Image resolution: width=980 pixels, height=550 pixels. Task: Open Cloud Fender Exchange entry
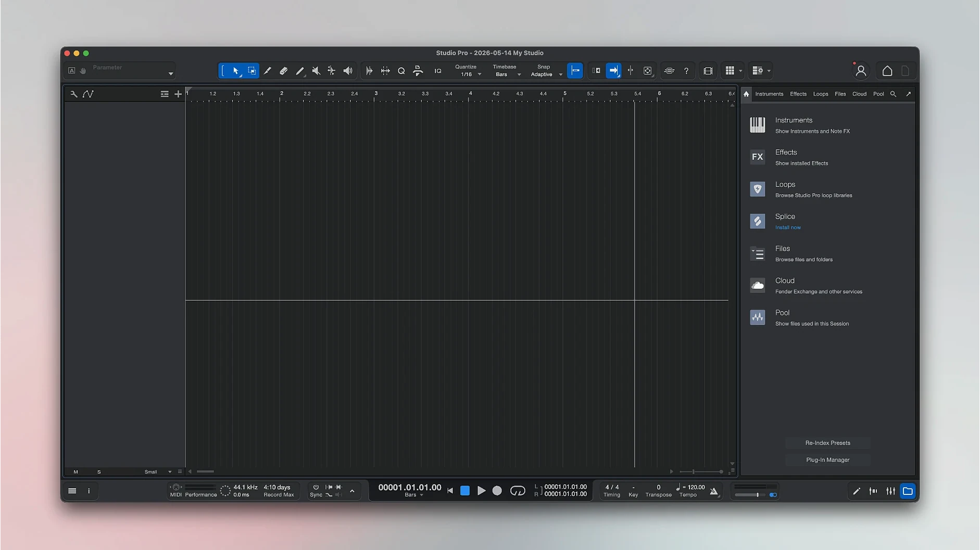[x=827, y=286]
